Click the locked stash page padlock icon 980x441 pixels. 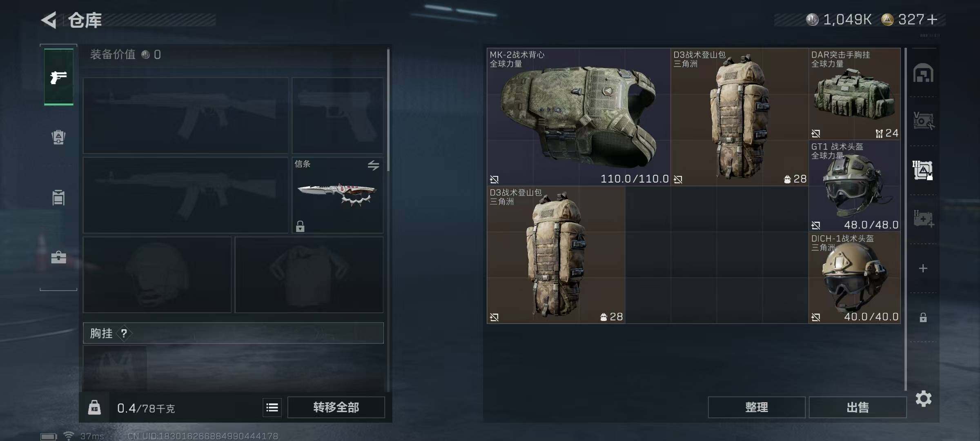point(923,317)
